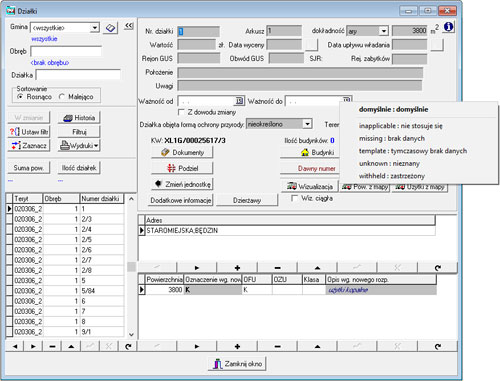Select parcel row 2/3
500x381 pixels.
(x=65, y=219)
